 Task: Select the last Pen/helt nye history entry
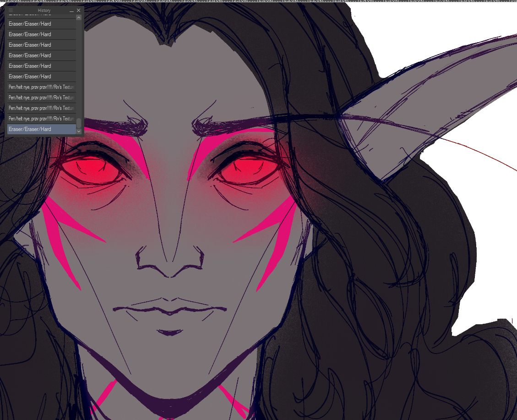(x=41, y=119)
